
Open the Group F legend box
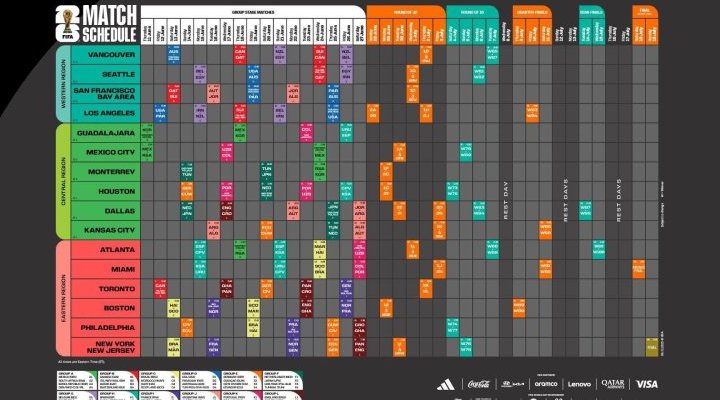pyautogui.click(x=283, y=381)
